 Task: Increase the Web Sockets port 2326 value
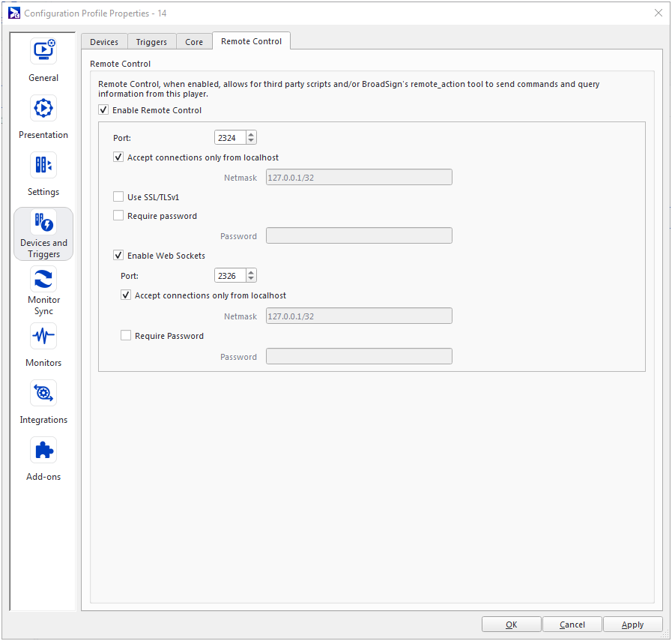pos(251,272)
